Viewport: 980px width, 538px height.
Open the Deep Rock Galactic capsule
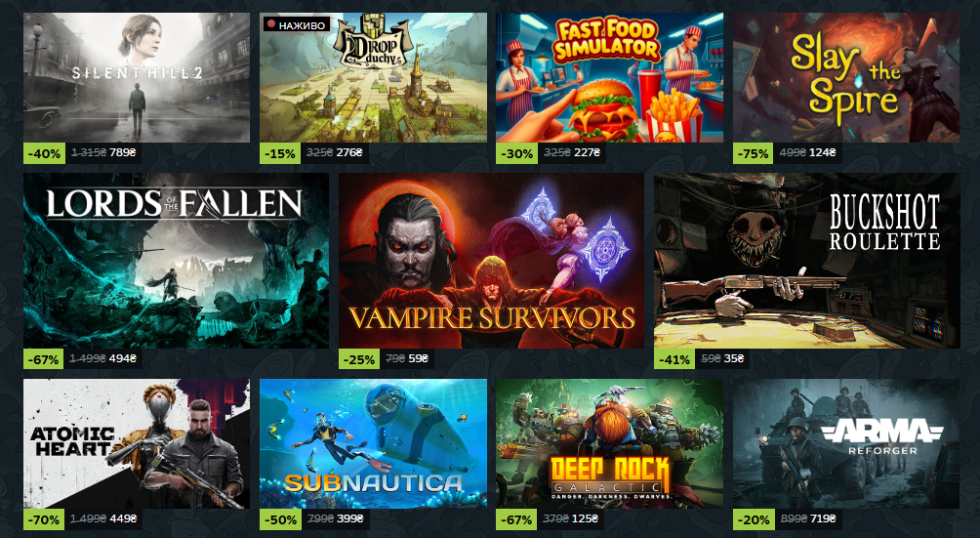609,443
